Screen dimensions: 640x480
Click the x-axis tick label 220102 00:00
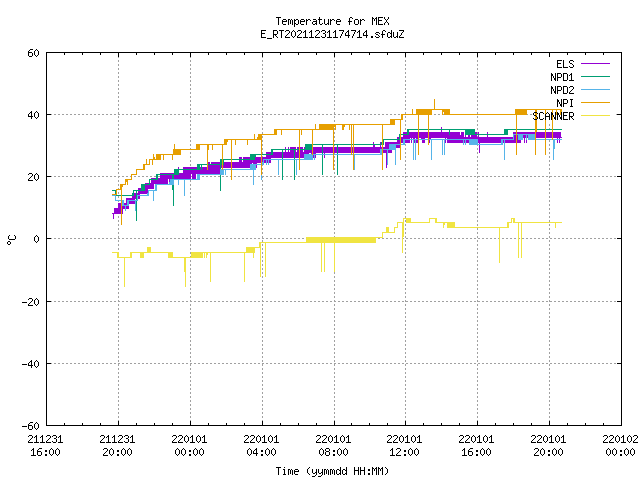pyautogui.click(x=620, y=446)
